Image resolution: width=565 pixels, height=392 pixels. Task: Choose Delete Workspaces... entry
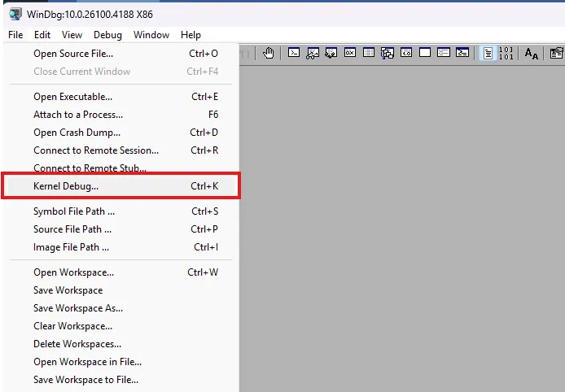tap(121, 344)
